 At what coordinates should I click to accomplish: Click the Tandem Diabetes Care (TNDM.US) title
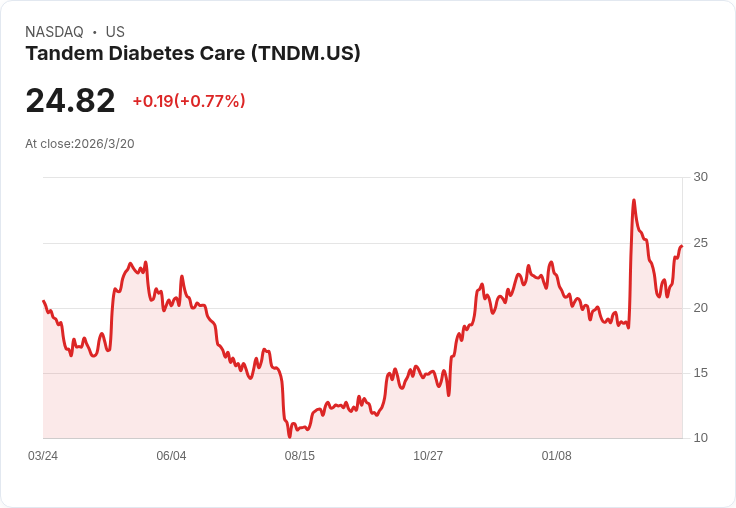193,53
